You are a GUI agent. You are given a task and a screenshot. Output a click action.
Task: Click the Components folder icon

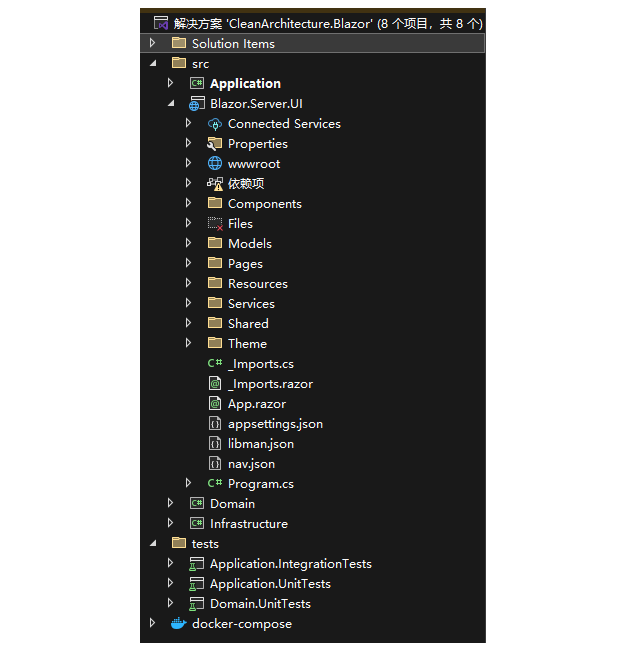tap(215, 203)
